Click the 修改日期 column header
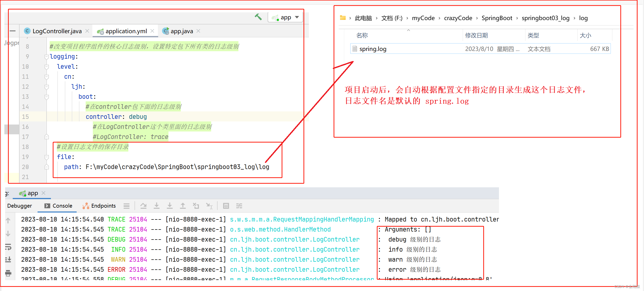Screen dimensions: 644x291 pos(476,35)
